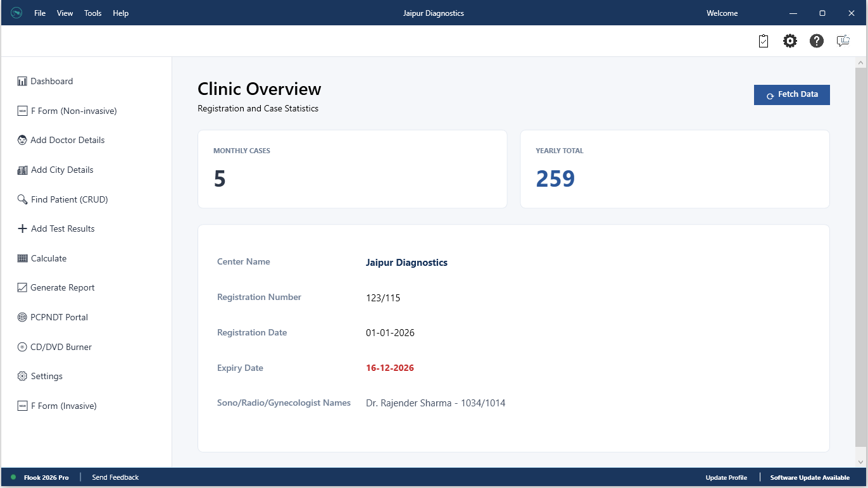Screen dimensions: 868x488
Task: Click the CD/DVD Burner disc icon
Action: click(x=22, y=347)
